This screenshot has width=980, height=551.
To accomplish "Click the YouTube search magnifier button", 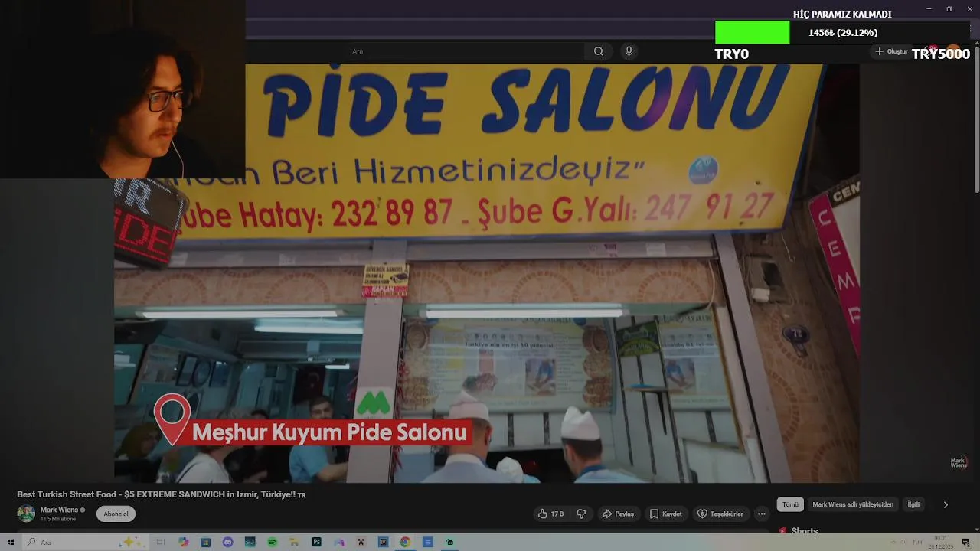I will 599,51.
